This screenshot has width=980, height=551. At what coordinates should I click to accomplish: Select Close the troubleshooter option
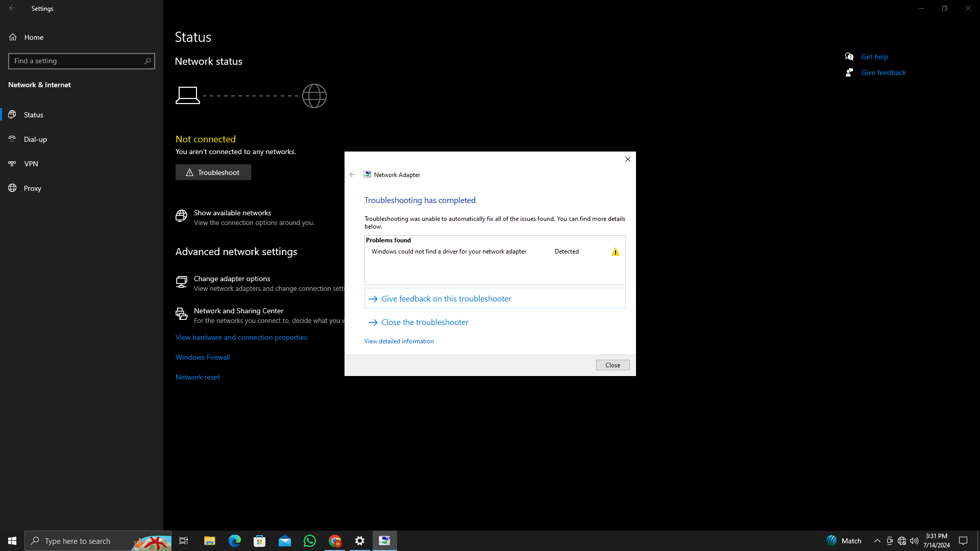point(424,322)
